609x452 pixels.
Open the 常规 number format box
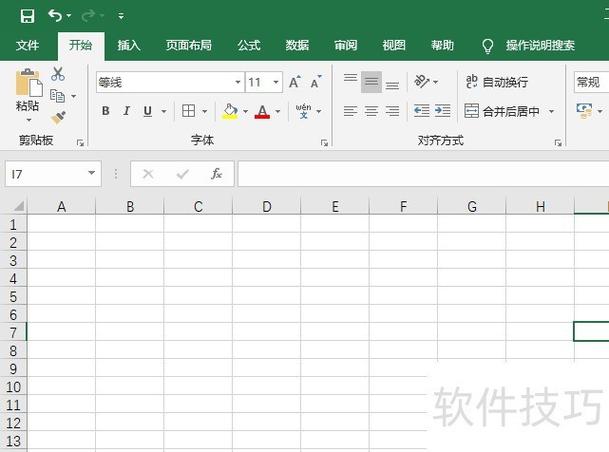point(591,82)
